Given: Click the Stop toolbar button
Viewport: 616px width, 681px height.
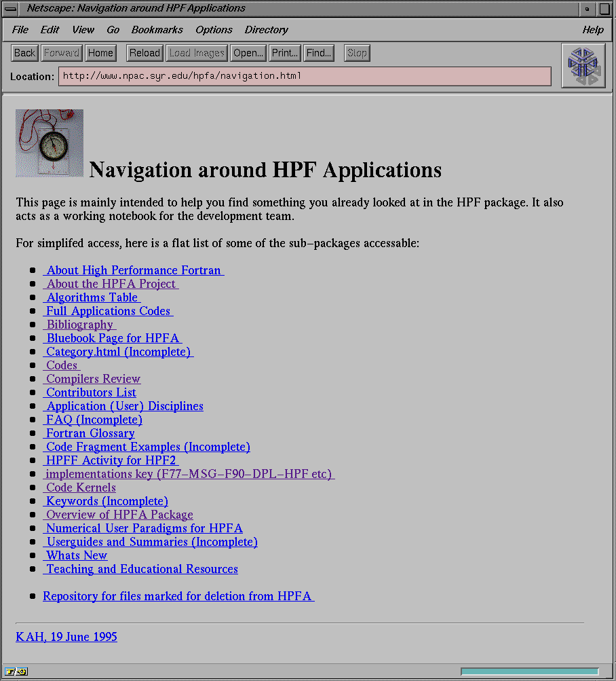Looking at the screenshot, I should click(x=357, y=53).
